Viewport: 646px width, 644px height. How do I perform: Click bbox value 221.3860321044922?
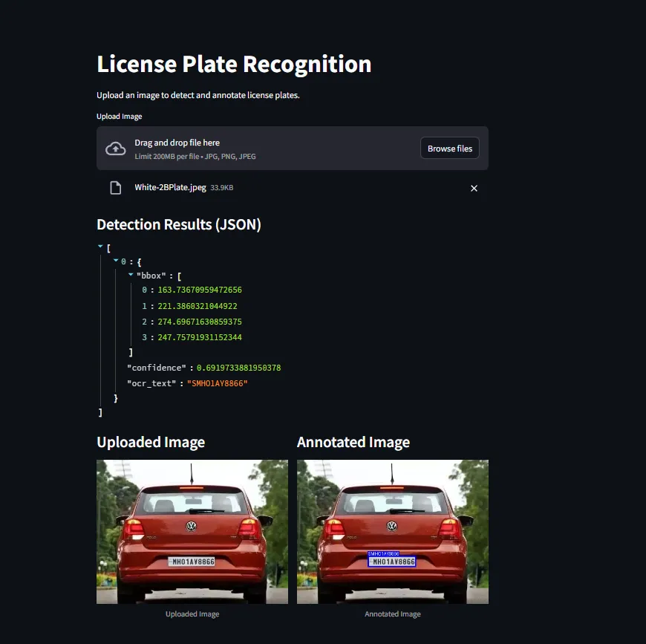tap(198, 306)
